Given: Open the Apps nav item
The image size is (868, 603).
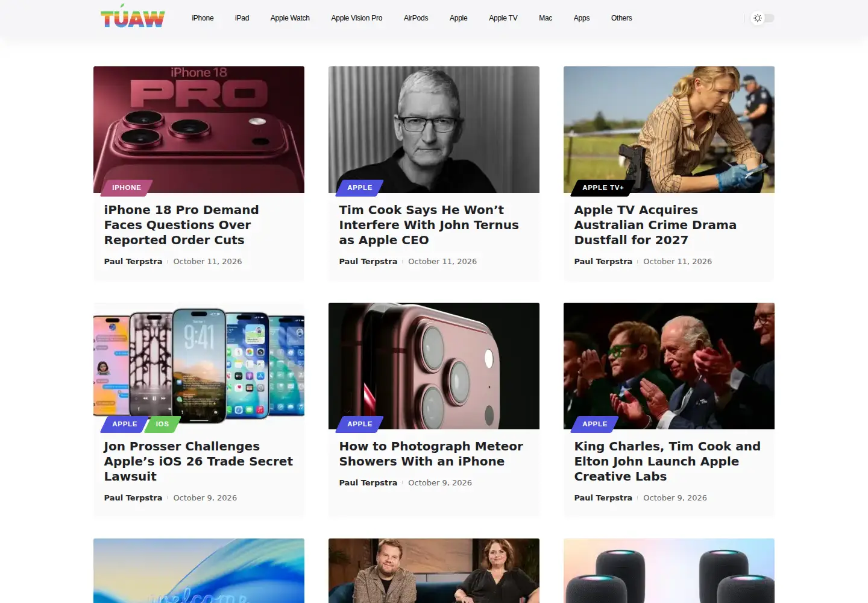Looking at the screenshot, I should click(x=582, y=18).
